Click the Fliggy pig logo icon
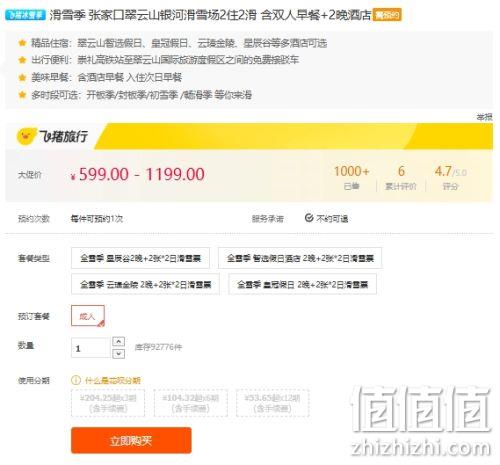The height and width of the screenshot is (465, 500). (26, 136)
